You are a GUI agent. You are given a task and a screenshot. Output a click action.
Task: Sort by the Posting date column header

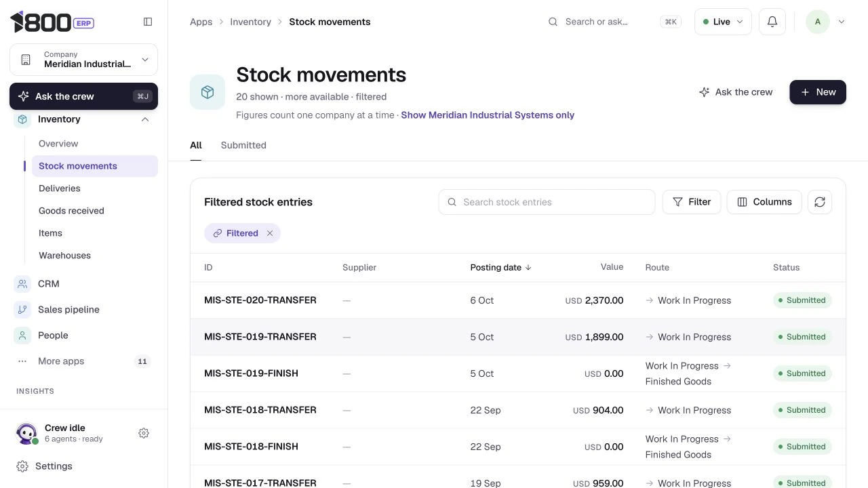pos(500,268)
